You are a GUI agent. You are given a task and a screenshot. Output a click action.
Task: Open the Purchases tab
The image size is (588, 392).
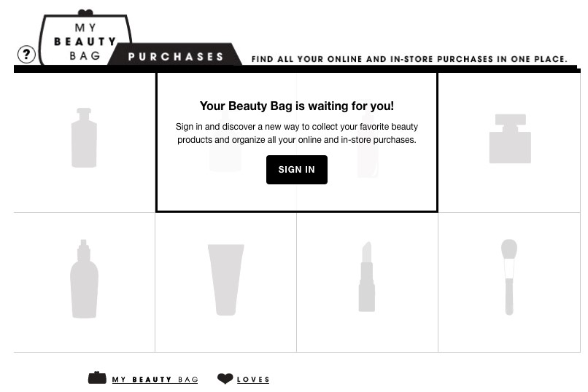click(176, 57)
